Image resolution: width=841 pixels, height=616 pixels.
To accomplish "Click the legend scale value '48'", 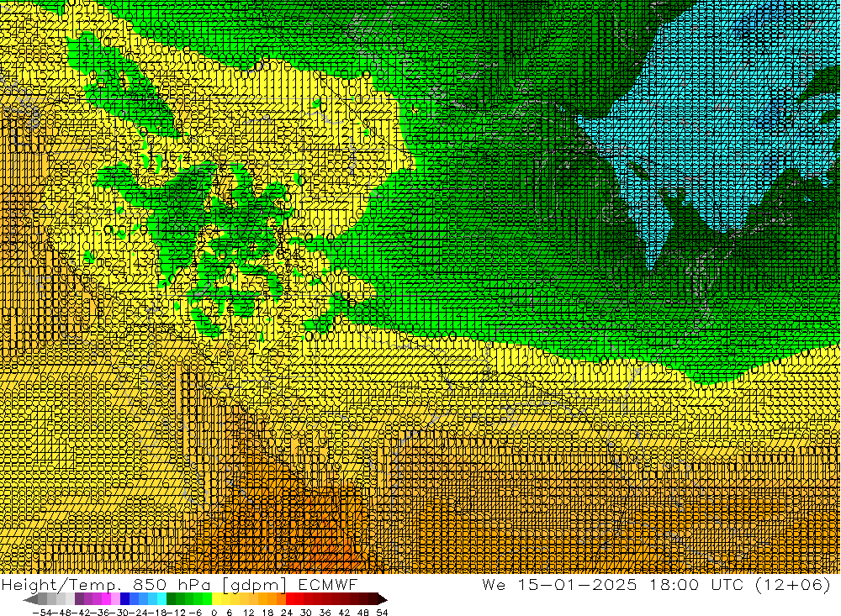I will click(x=363, y=613).
